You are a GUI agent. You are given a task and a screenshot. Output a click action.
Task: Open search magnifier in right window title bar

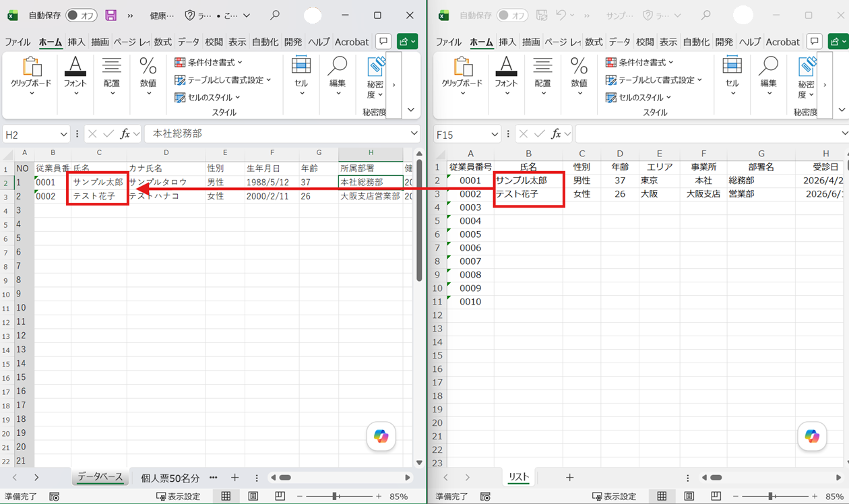705,15
